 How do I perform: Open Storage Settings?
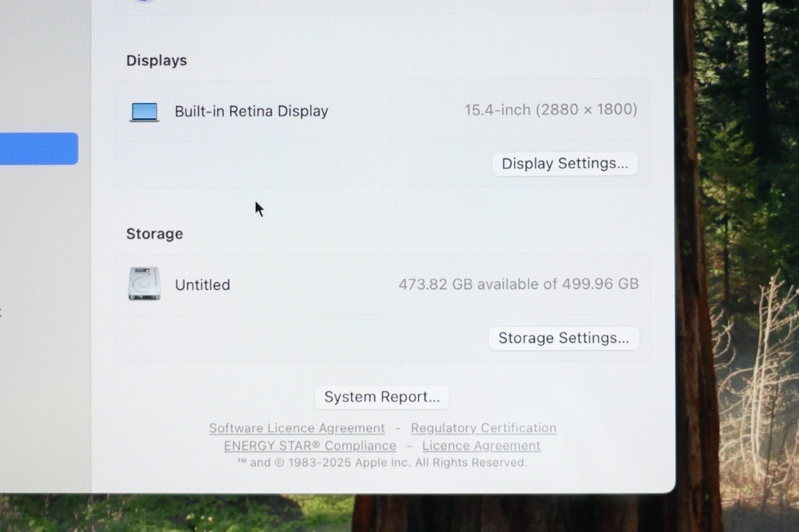click(x=564, y=338)
